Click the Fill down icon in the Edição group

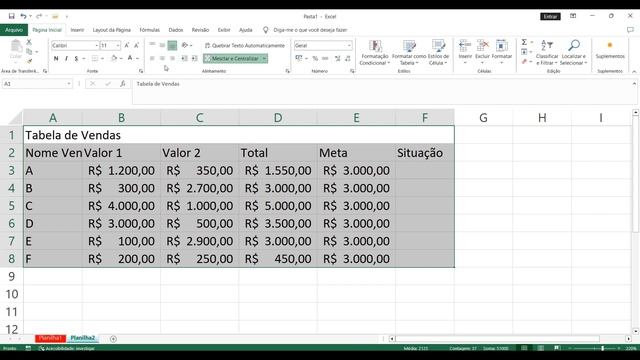tap(524, 52)
